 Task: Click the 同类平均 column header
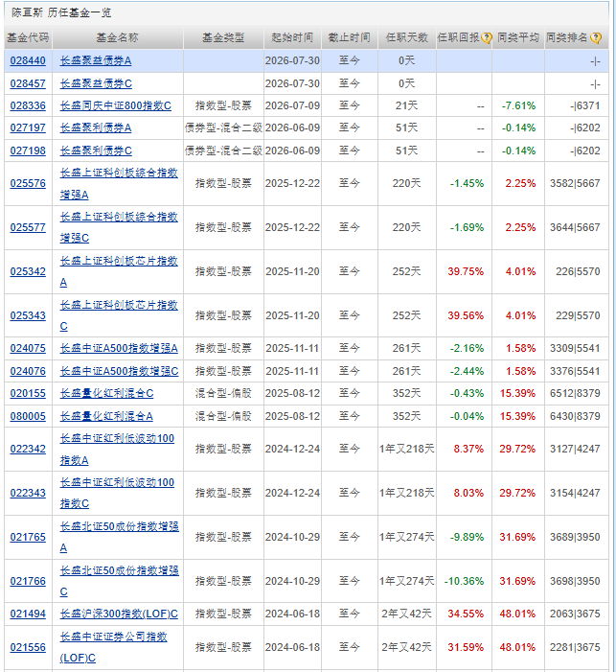(518, 37)
